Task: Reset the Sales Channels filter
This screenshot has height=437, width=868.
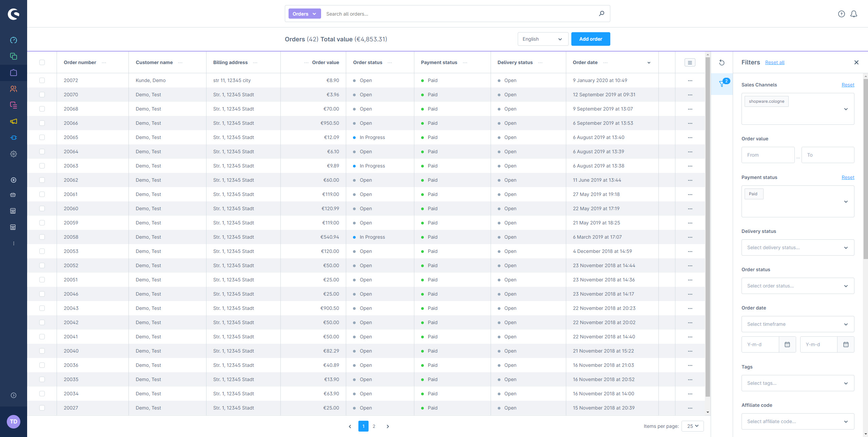Action: point(848,85)
